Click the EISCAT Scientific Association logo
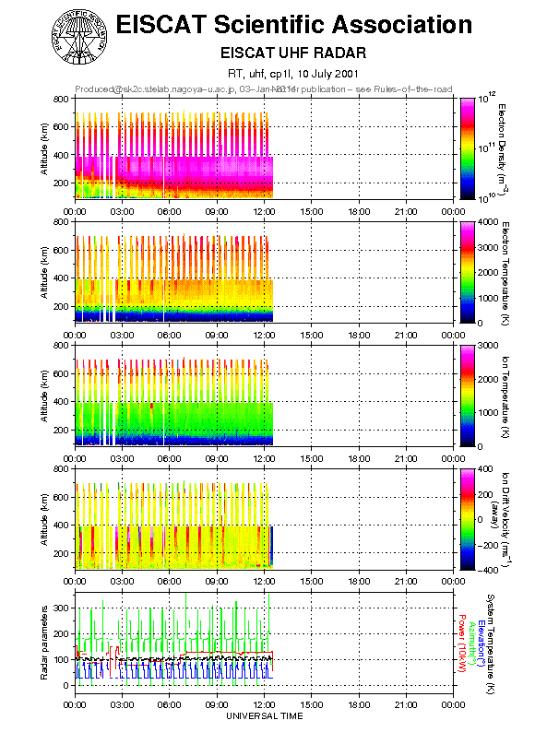 pos(78,38)
